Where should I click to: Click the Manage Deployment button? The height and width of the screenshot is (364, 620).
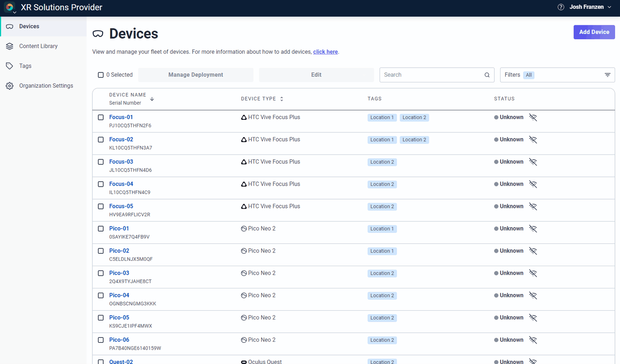(x=195, y=75)
